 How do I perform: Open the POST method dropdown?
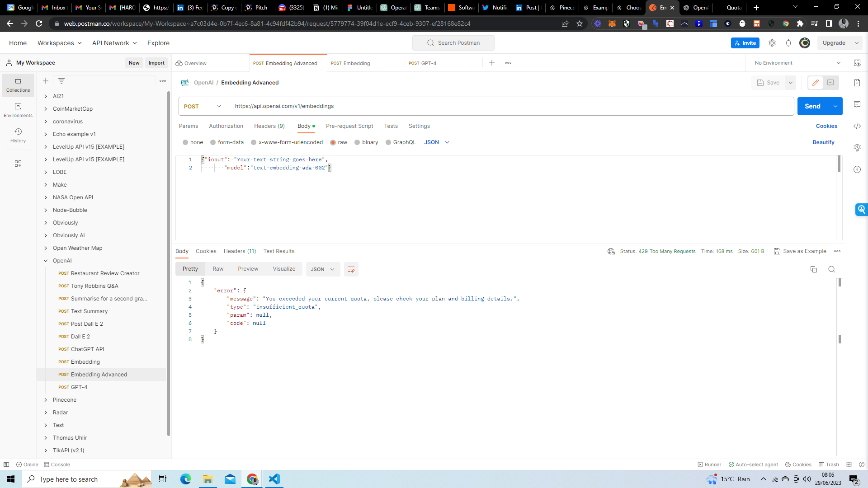(203, 106)
